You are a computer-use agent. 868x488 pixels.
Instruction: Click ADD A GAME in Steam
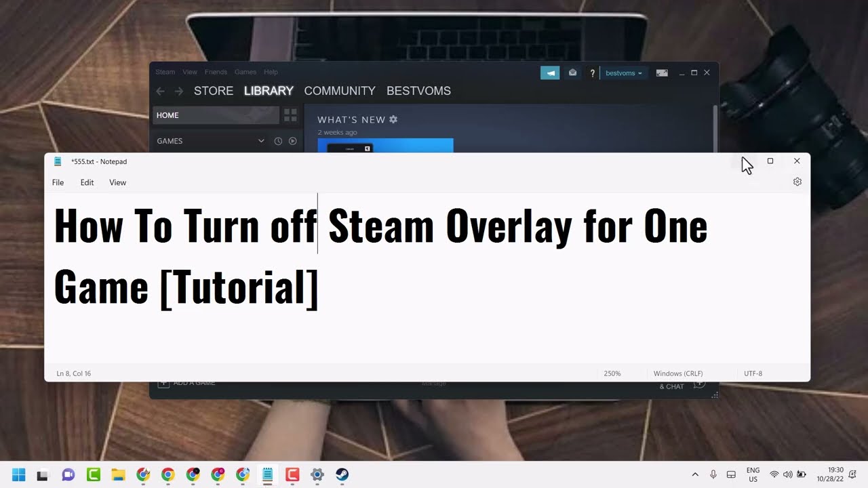point(186,384)
